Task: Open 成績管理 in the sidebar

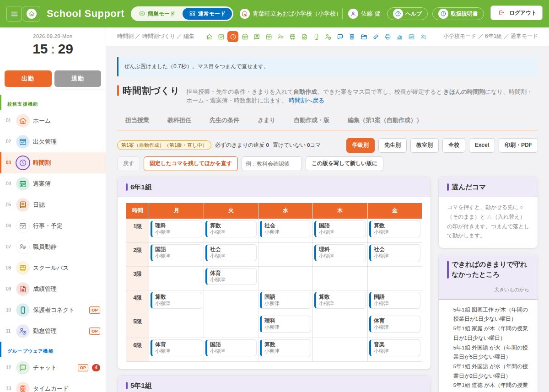Action: [53, 289]
